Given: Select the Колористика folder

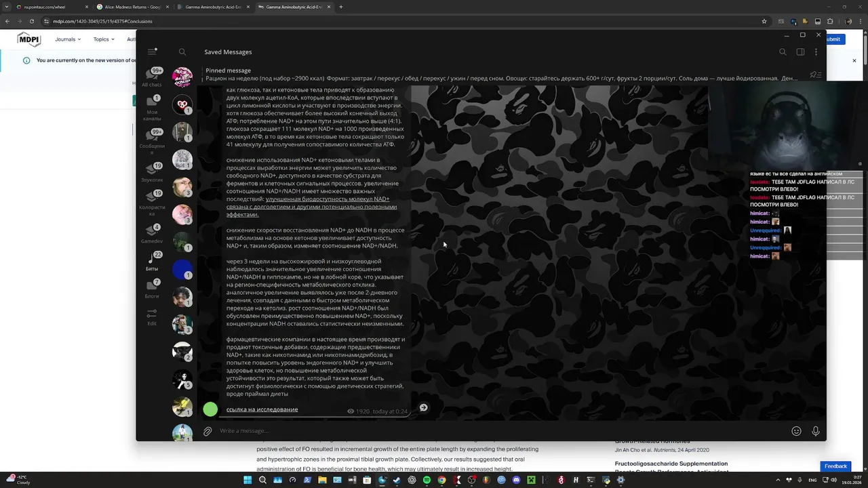Looking at the screenshot, I should coord(152,203).
